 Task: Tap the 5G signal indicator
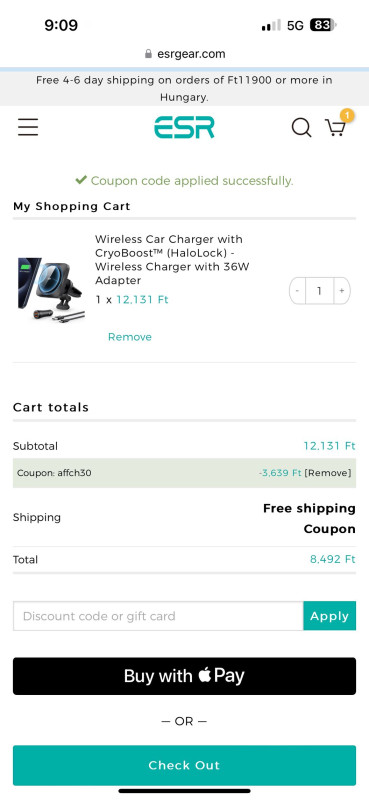[296, 26]
